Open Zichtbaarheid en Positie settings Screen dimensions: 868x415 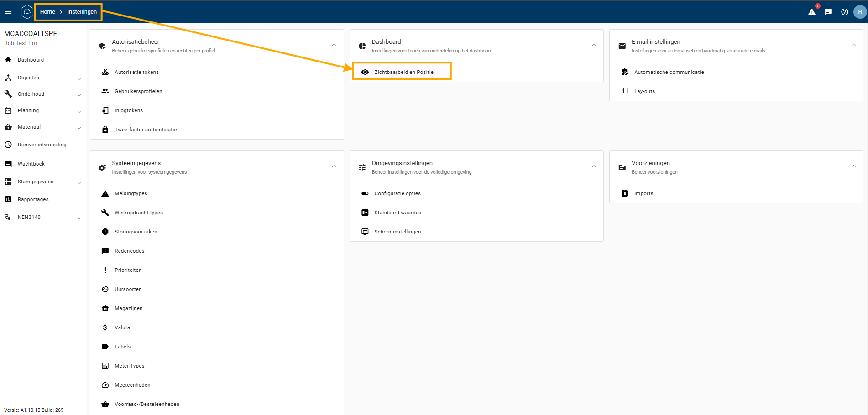(x=403, y=72)
